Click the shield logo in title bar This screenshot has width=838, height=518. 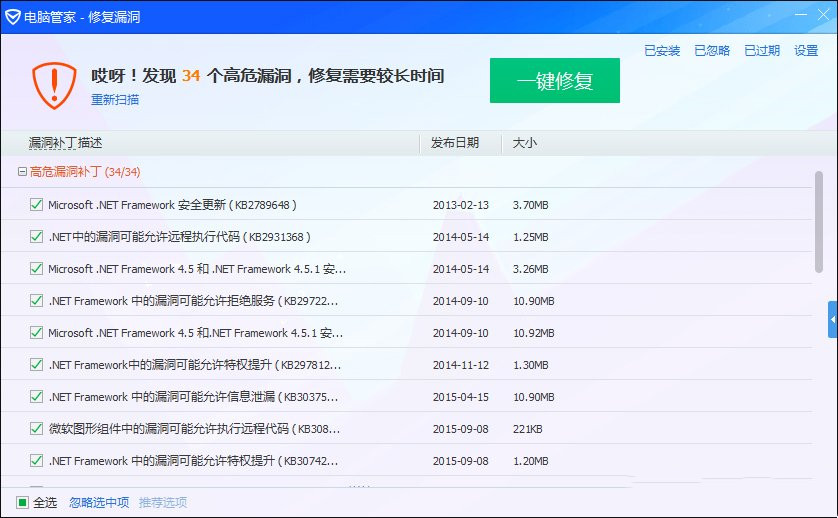(12, 17)
